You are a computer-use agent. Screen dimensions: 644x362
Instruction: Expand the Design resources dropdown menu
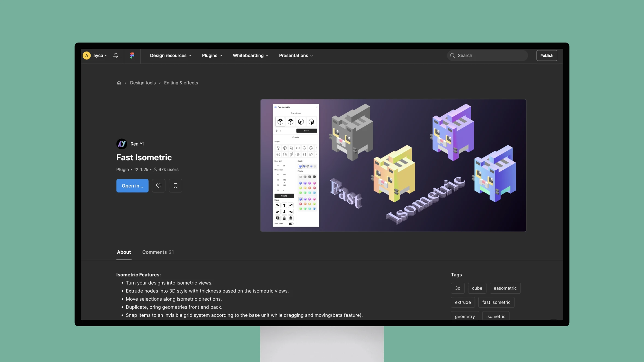tap(171, 55)
